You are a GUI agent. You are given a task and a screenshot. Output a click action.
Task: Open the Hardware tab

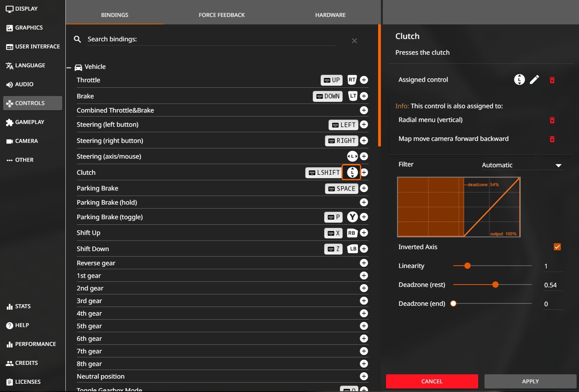pyautogui.click(x=330, y=15)
